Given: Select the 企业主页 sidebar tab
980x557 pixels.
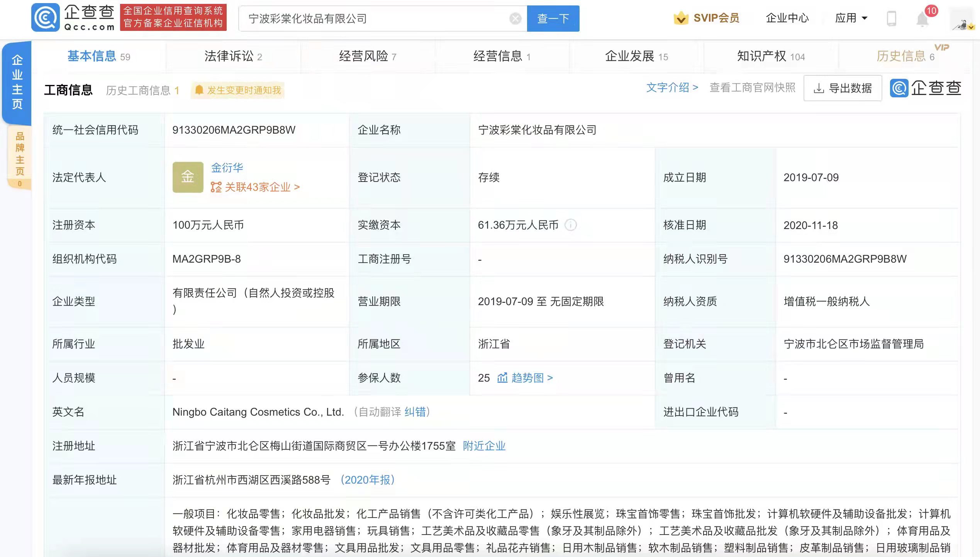Looking at the screenshot, I should [17, 82].
